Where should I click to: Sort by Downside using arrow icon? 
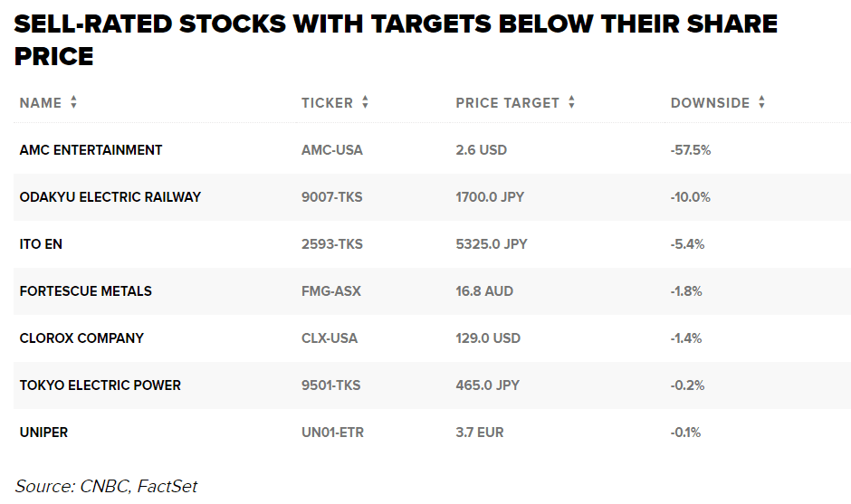(761, 103)
